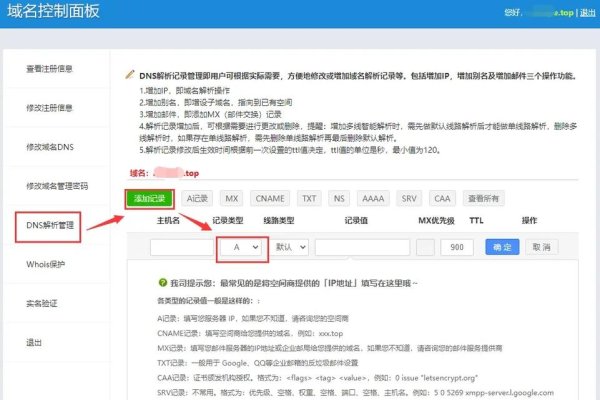The width and height of the screenshot is (600, 400).
Task: Click the SRV记录 hint line
Action: (x=355, y=393)
